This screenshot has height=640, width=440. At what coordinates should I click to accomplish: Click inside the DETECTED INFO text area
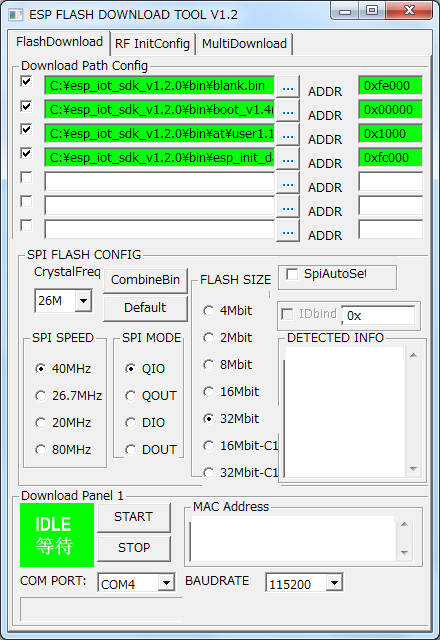345,412
